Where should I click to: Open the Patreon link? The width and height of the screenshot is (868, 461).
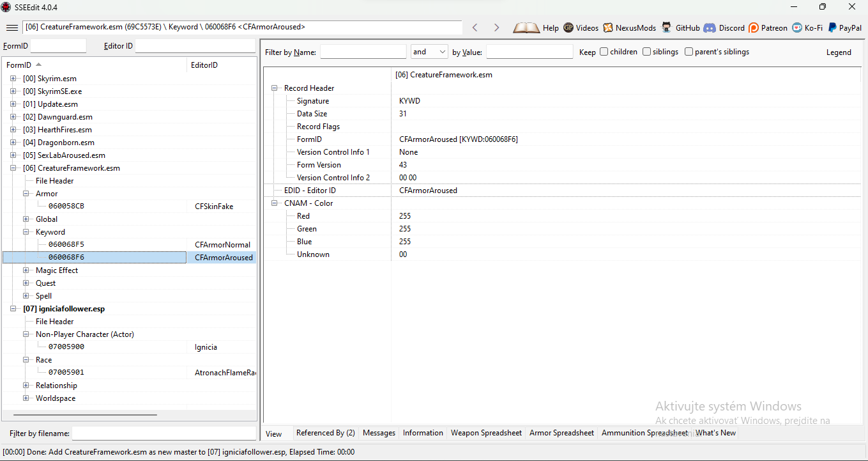pos(768,27)
